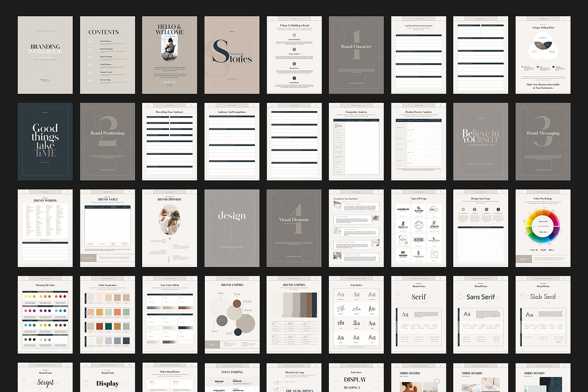Open the '2 Brand Positioning' section divider
Viewport: 588px width, 392px height.
108,141
